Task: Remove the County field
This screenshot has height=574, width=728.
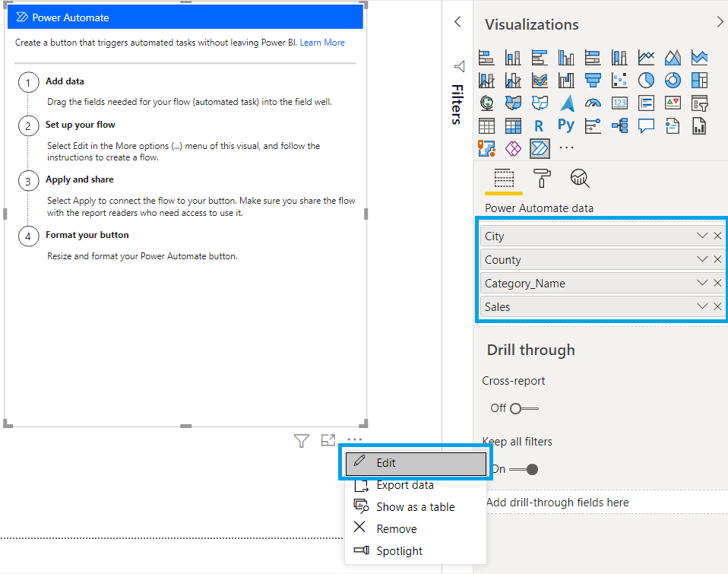Action: coord(717,259)
